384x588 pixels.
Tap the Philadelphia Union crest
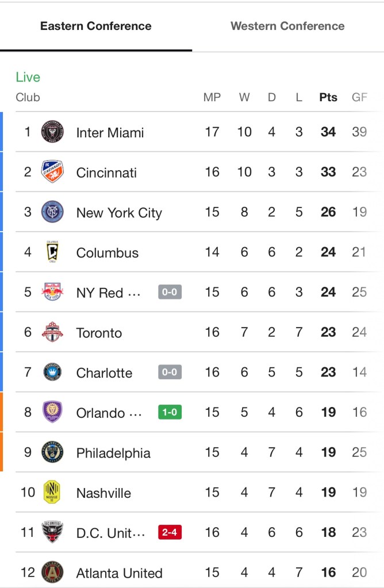pos(52,452)
